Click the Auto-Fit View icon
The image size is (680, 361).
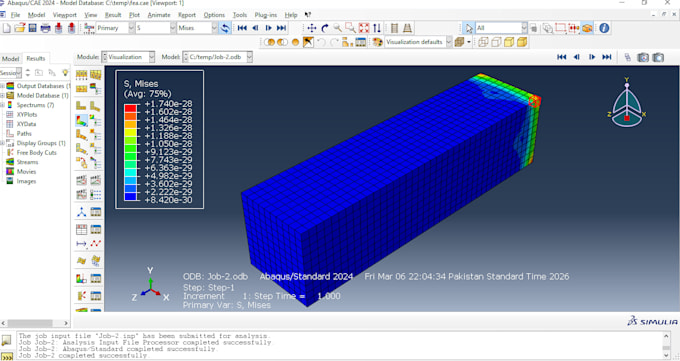click(x=364, y=28)
